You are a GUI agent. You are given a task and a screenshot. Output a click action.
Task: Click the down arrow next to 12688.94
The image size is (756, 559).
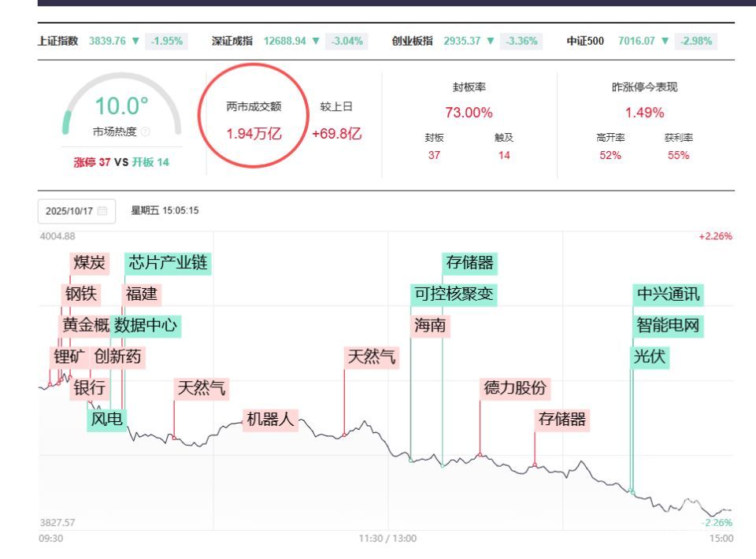pyautogui.click(x=317, y=41)
